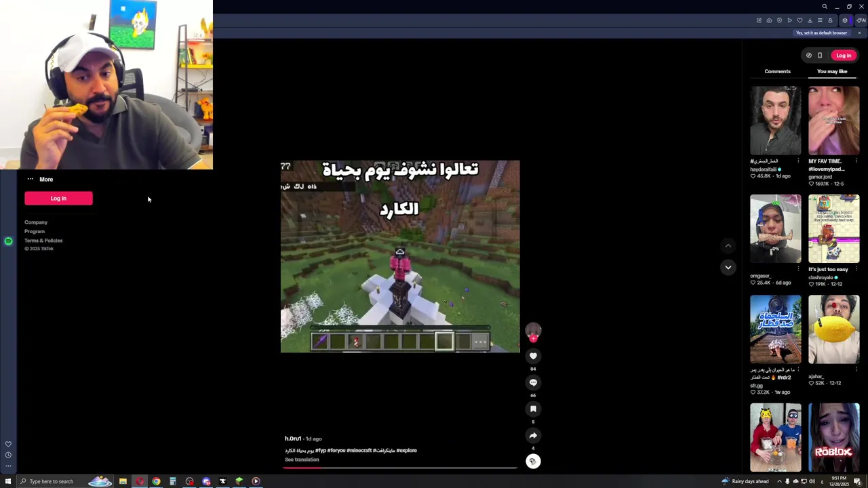This screenshot has width=868, height=488.
Task: Open the Opera AI assistant button
Action: click(x=861, y=20)
